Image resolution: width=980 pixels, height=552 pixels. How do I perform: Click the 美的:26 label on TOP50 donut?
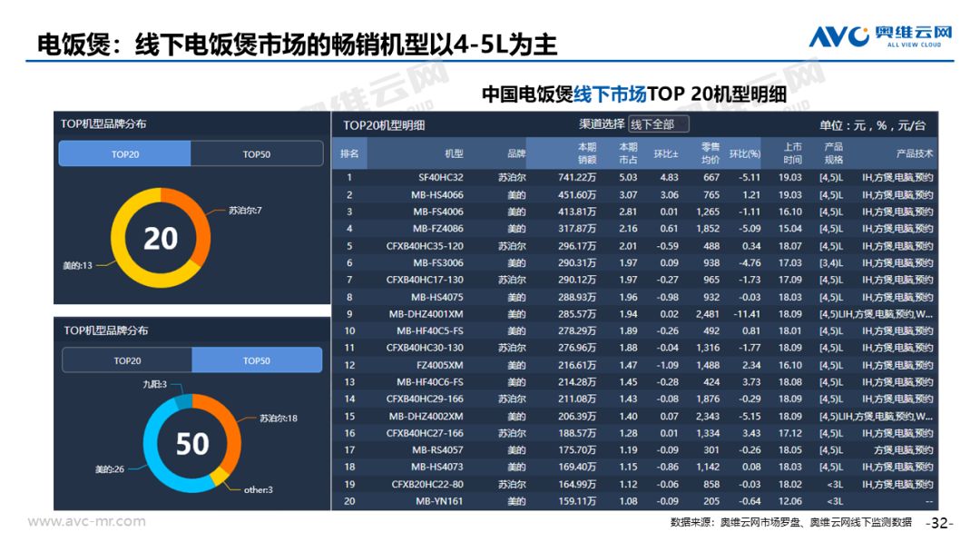pyautogui.click(x=109, y=469)
